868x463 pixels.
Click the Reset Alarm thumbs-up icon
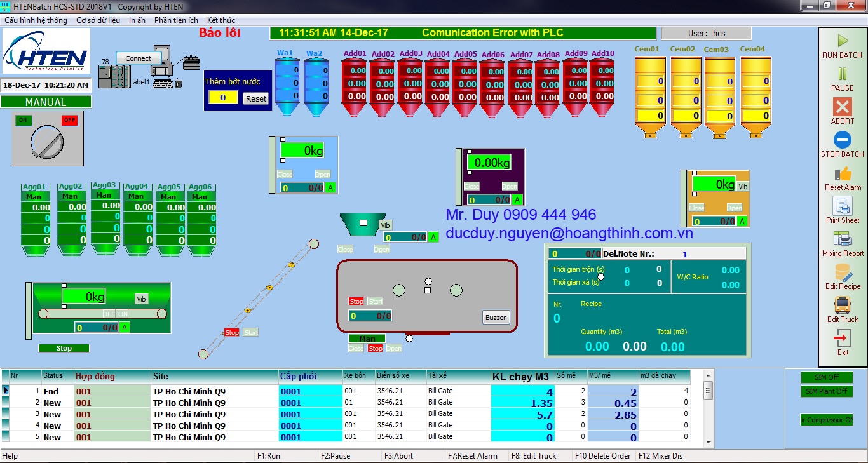[843, 173]
